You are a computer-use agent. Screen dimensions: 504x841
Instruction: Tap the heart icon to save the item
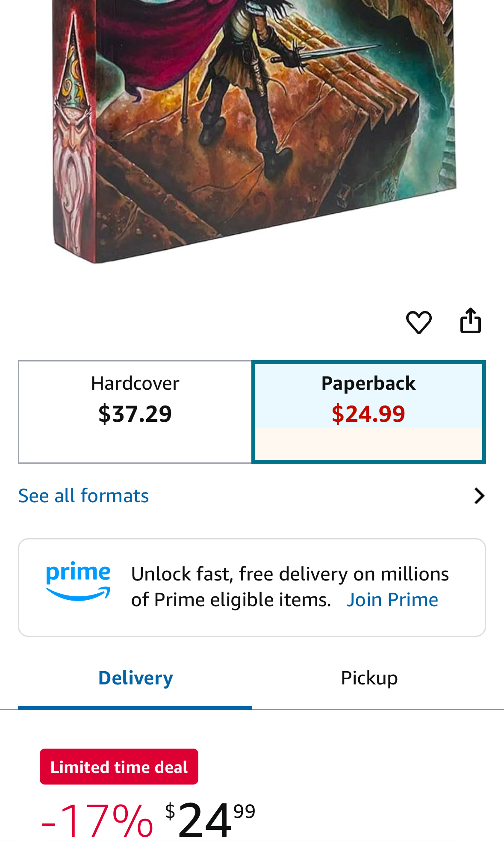tap(419, 322)
